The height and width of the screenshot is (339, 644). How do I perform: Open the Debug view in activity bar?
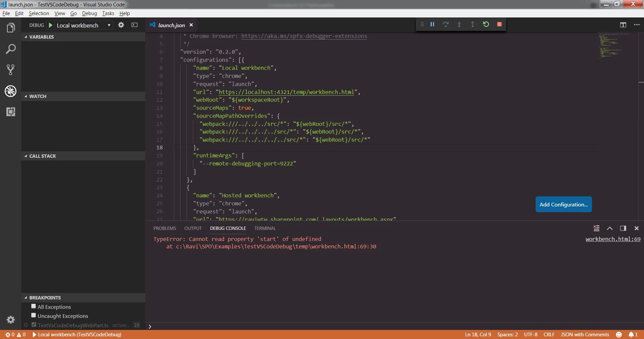(11, 91)
